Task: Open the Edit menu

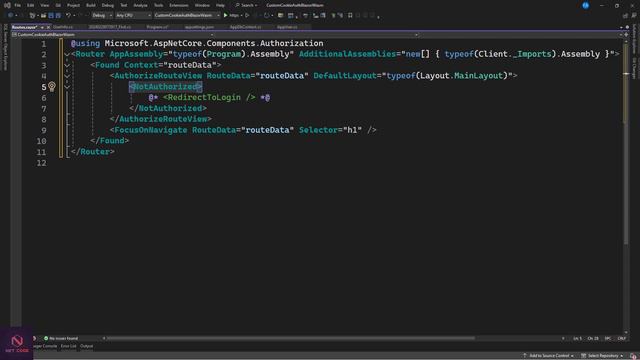Action: (x=31, y=5)
